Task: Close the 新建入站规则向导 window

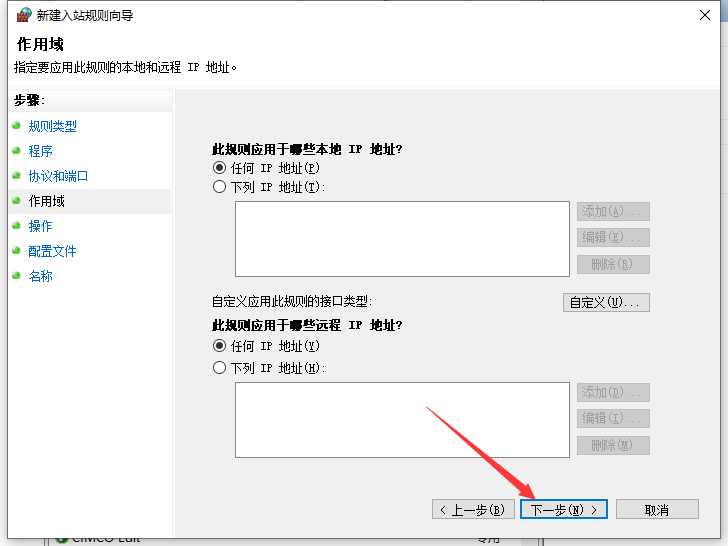Action: (704, 15)
